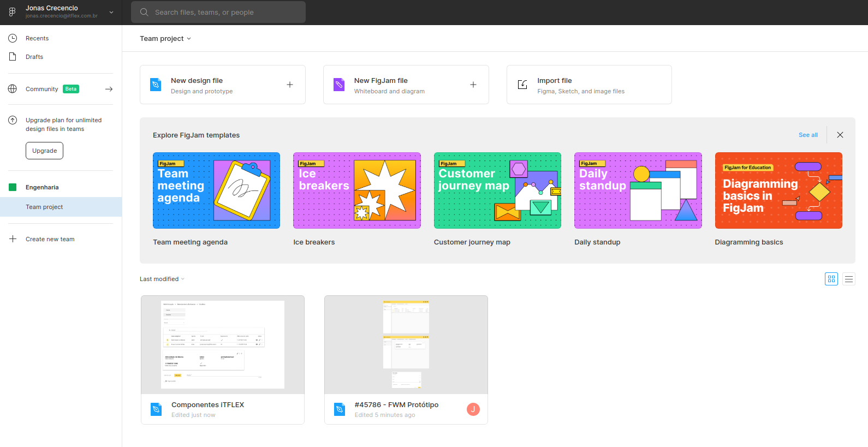Open the Drafts page icon
This screenshot has height=447, width=868.
13,57
